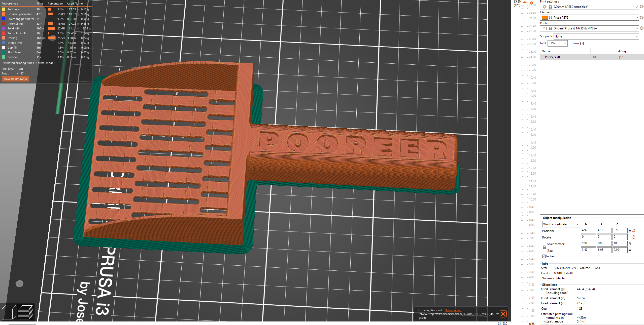The image size is (644, 325).
Task: Click the Position X input field
Action: [x=588, y=230]
